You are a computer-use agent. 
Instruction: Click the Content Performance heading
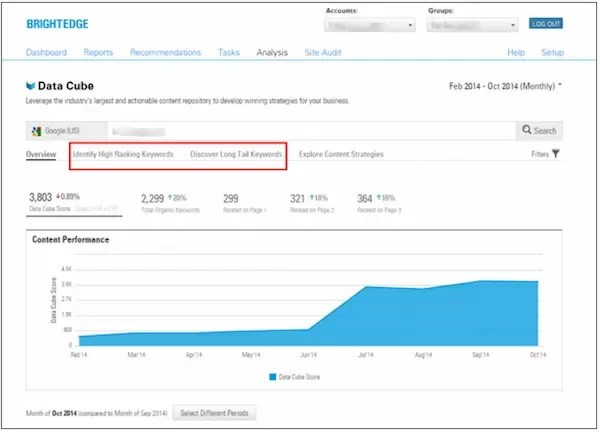[x=71, y=240]
